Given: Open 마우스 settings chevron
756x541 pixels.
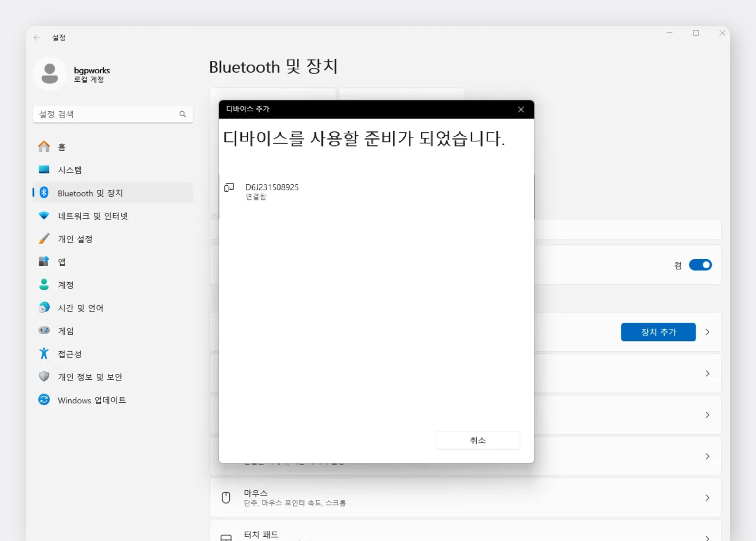Looking at the screenshot, I should tap(707, 498).
